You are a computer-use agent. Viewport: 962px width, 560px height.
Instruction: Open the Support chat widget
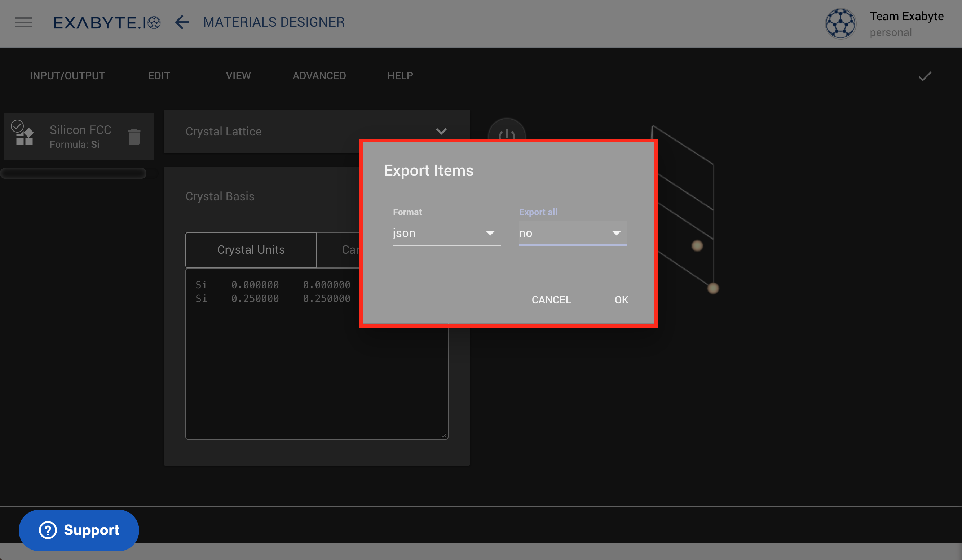click(79, 530)
